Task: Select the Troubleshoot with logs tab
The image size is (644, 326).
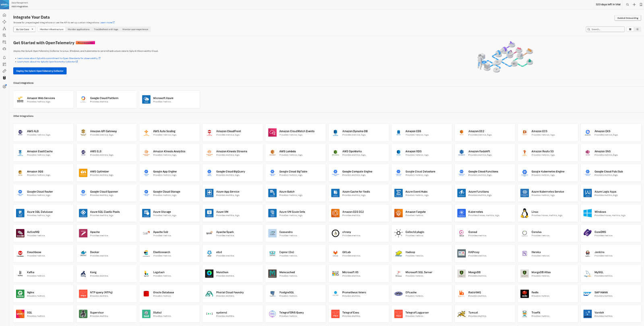Action: [x=106, y=29]
